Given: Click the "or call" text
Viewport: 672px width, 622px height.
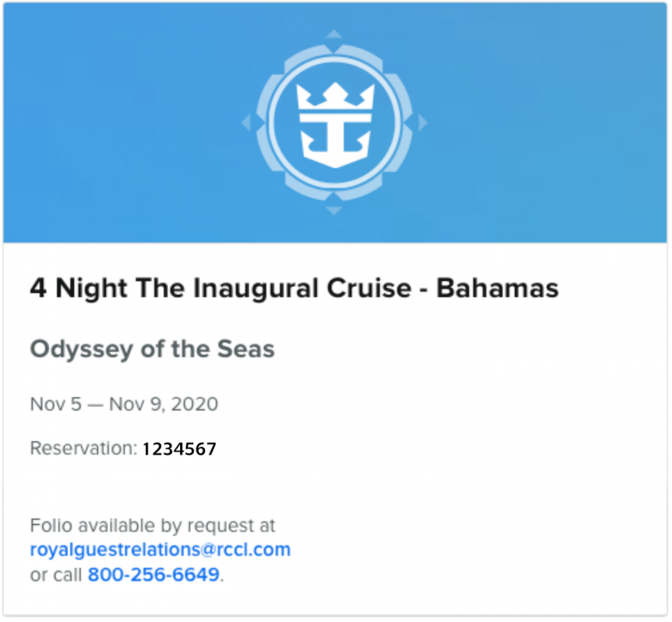Looking at the screenshot, I should (56, 574).
